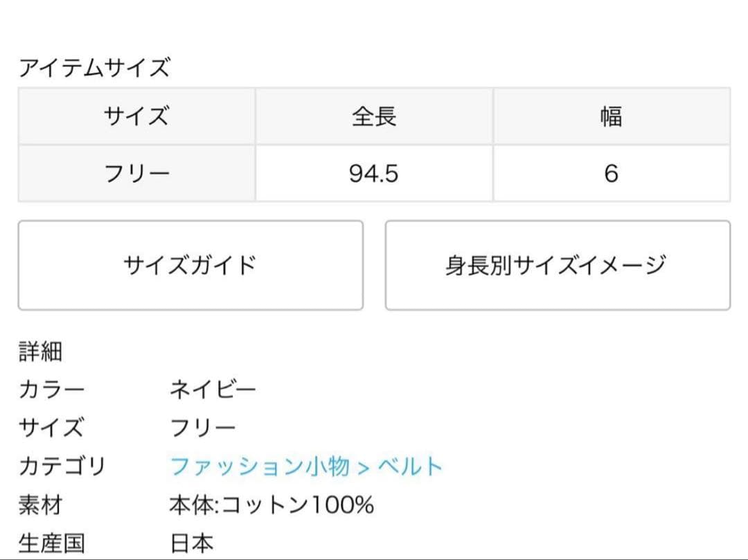
Task: Click the 幅 column header
Action: point(611,116)
